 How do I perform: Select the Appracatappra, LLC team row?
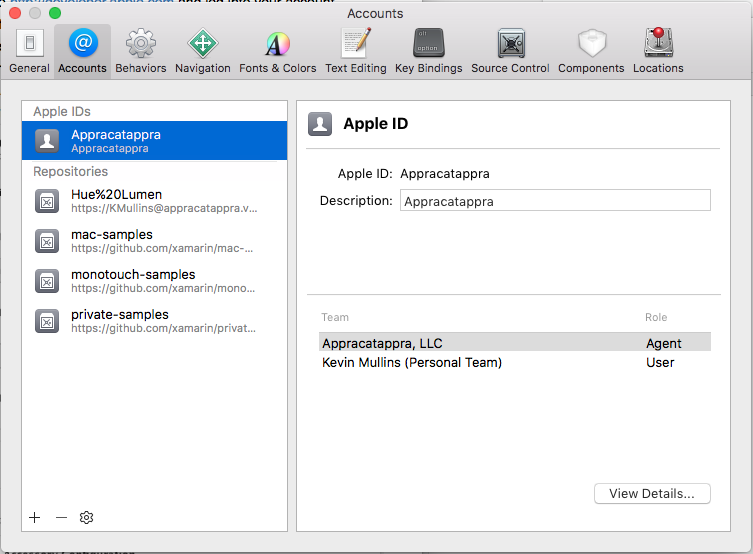[515, 342]
